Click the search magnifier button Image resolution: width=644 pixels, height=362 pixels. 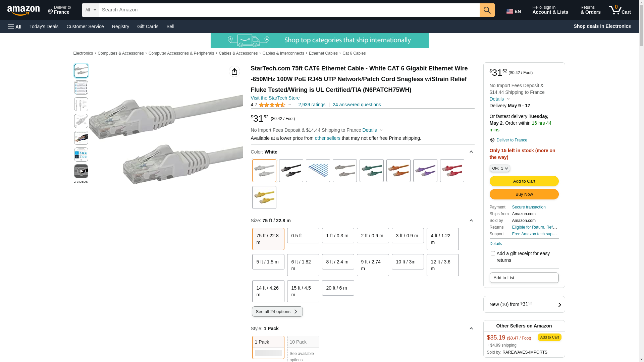[487, 10]
